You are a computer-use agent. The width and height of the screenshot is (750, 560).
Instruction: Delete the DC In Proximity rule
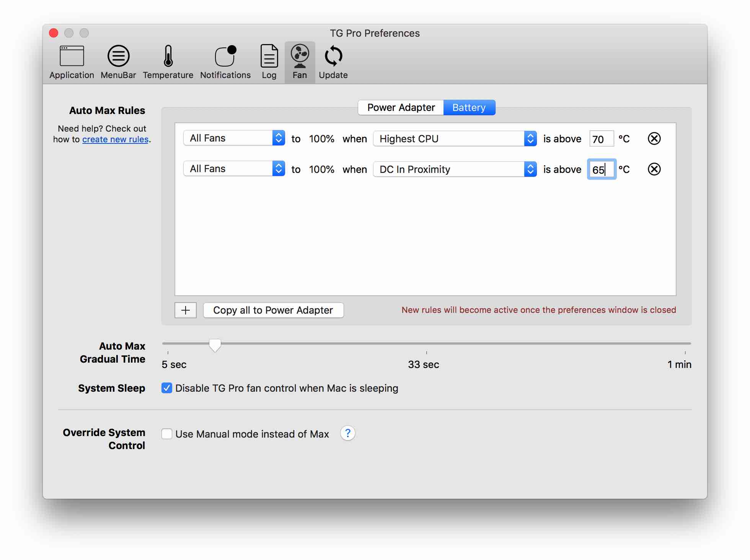coord(654,169)
